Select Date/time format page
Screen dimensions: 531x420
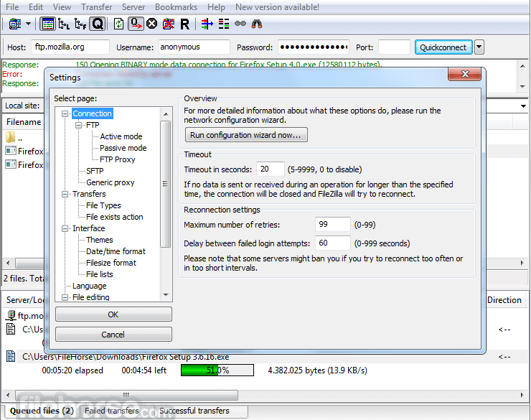[116, 251]
